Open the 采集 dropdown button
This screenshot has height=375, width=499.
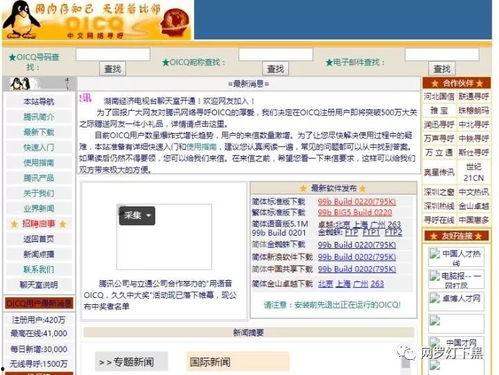(x=137, y=215)
